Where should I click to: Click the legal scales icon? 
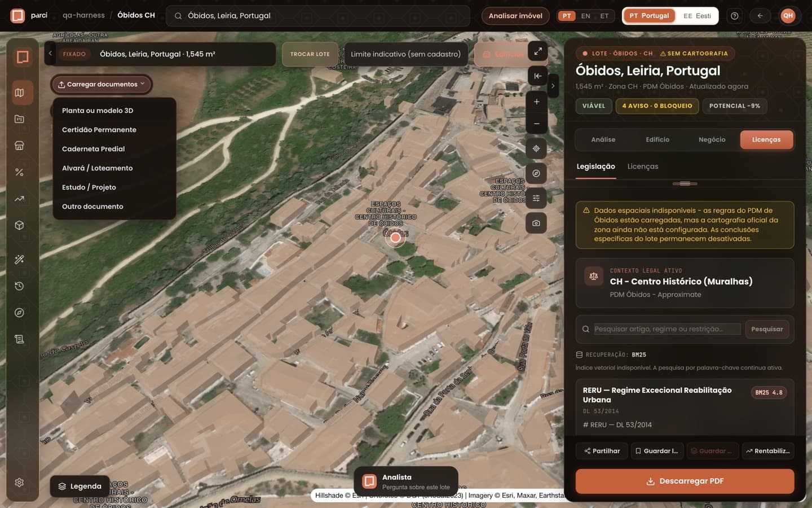tap(594, 277)
